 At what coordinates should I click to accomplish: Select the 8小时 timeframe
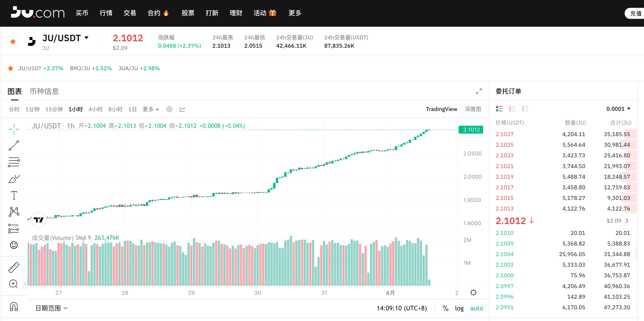pyautogui.click(x=115, y=109)
